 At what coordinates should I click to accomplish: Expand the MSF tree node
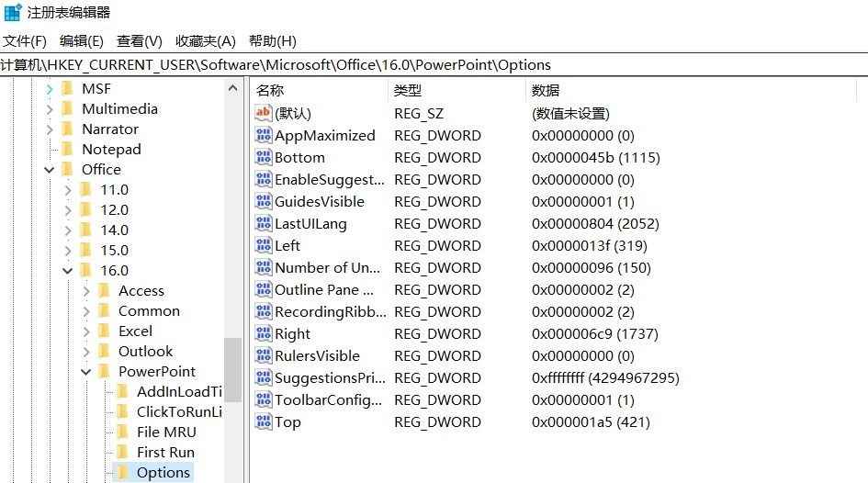50,88
